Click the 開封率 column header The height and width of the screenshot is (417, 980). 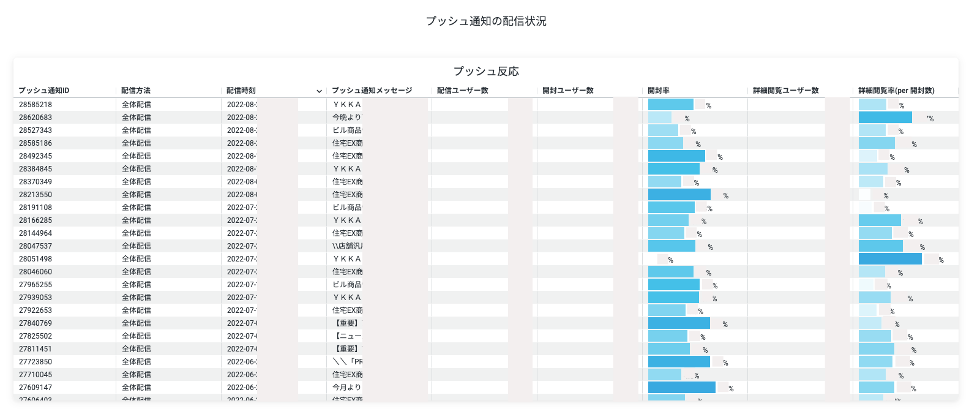[659, 91]
